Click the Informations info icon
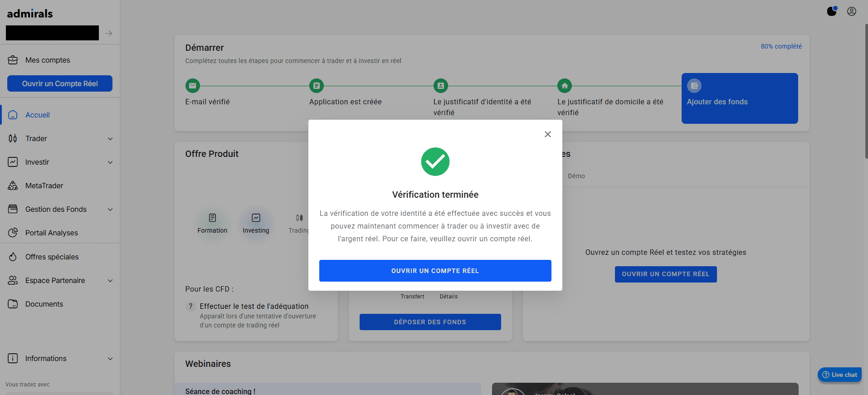This screenshot has width=868, height=395. (13, 358)
